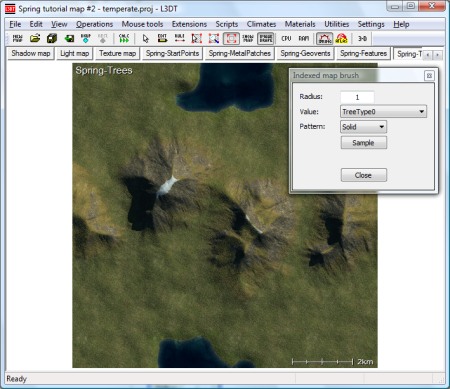Image resolution: width=450 pixels, height=389 pixels.
Task: Click the Save All disks icon
Action: 52,39
